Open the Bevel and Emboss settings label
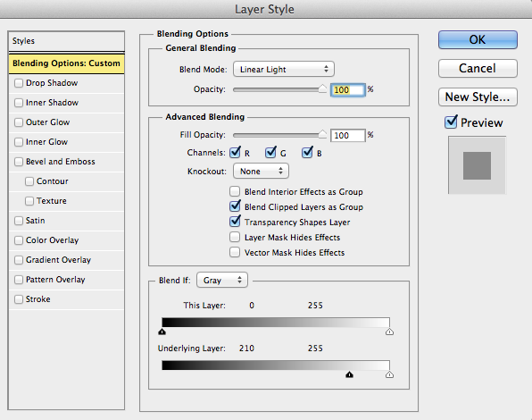This screenshot has width=532, height=420. click(61, 162)
